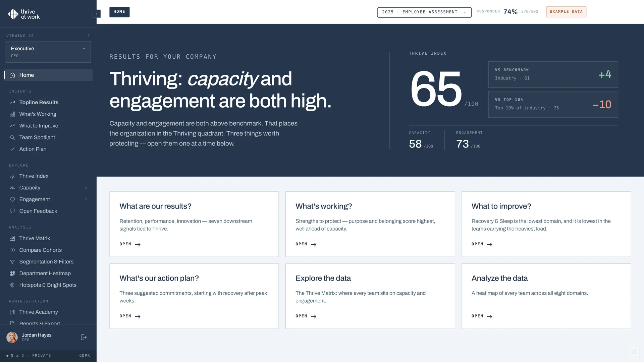Click the Action Plan checkmark icon
The image size is (644, 362).
coord(12,149)
